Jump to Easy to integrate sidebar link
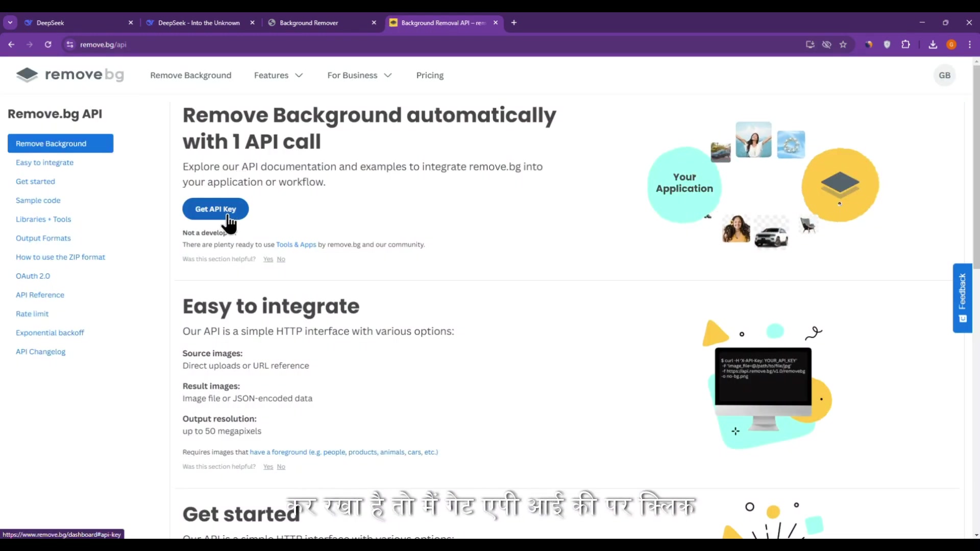980x551 pixels. tap(44, 162)
